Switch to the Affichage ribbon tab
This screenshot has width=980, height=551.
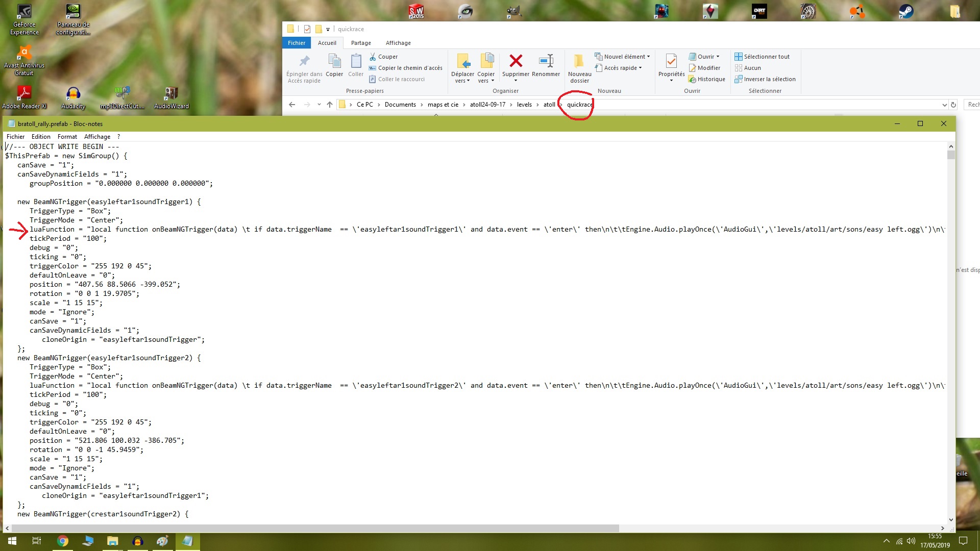tap(398, 43)
